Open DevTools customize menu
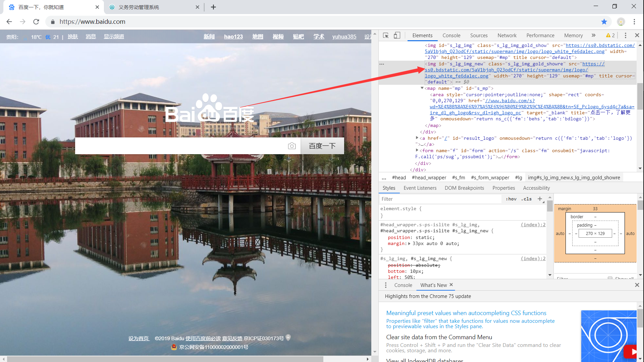Viewport: 644px width, 362px height. (x=626, y=36)
